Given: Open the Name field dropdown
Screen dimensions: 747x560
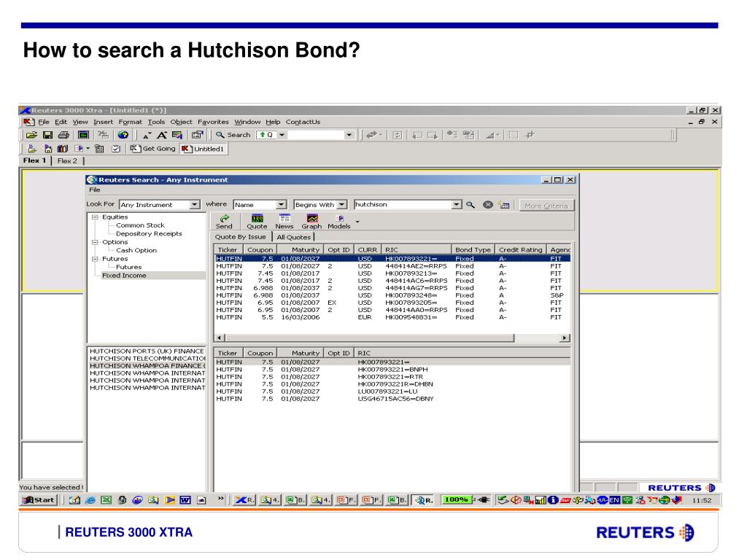Looking at the screenshot, I should [281, 205].
